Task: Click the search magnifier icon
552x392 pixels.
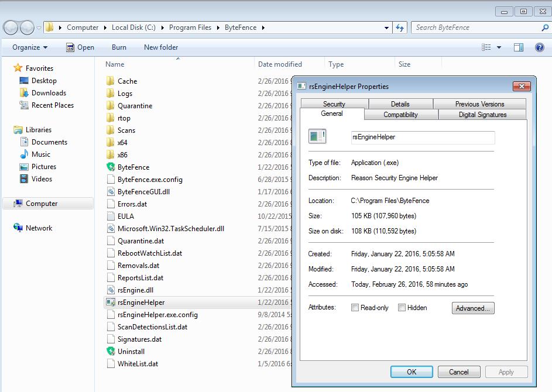Action: 545,27
